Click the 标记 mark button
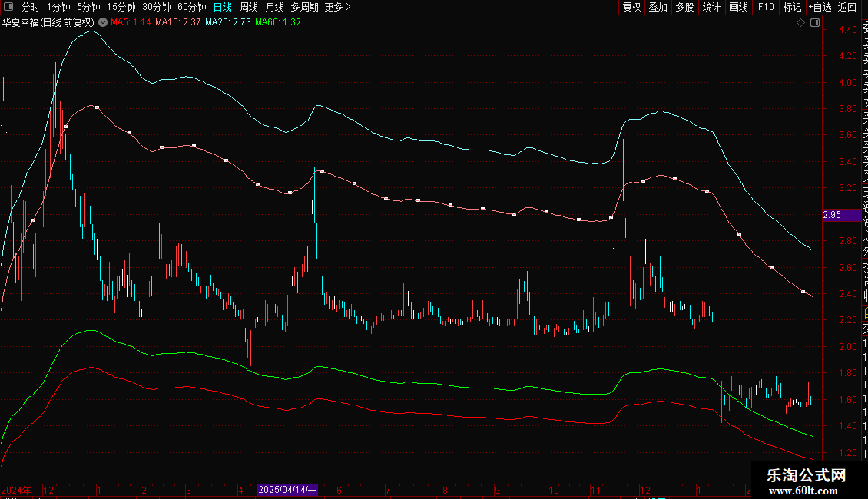868x499 pixels. coord(792,7)
